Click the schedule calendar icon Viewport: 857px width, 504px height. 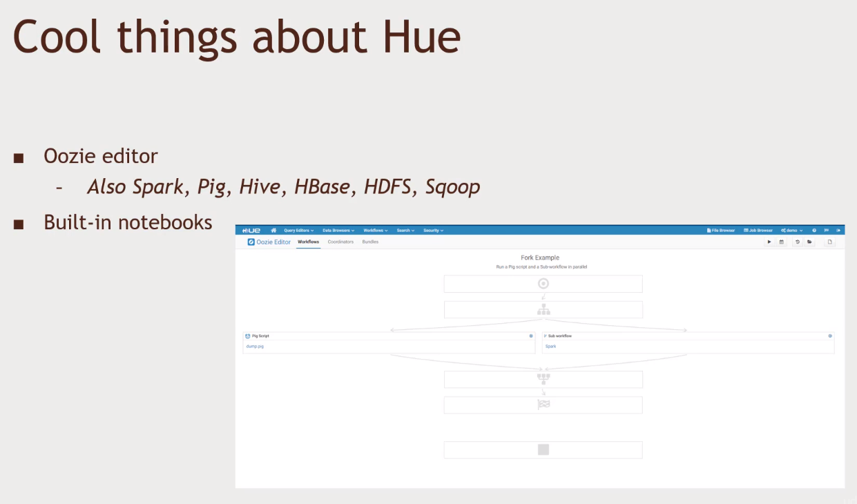781,242
